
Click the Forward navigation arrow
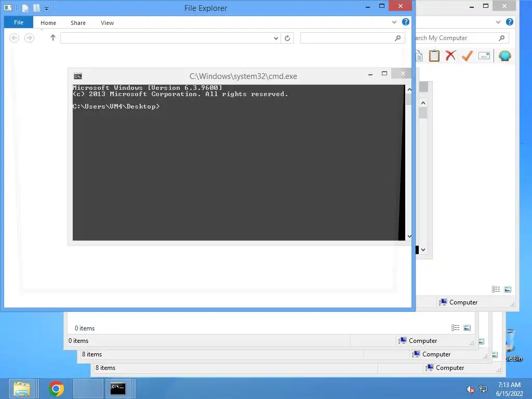point(29,37)
